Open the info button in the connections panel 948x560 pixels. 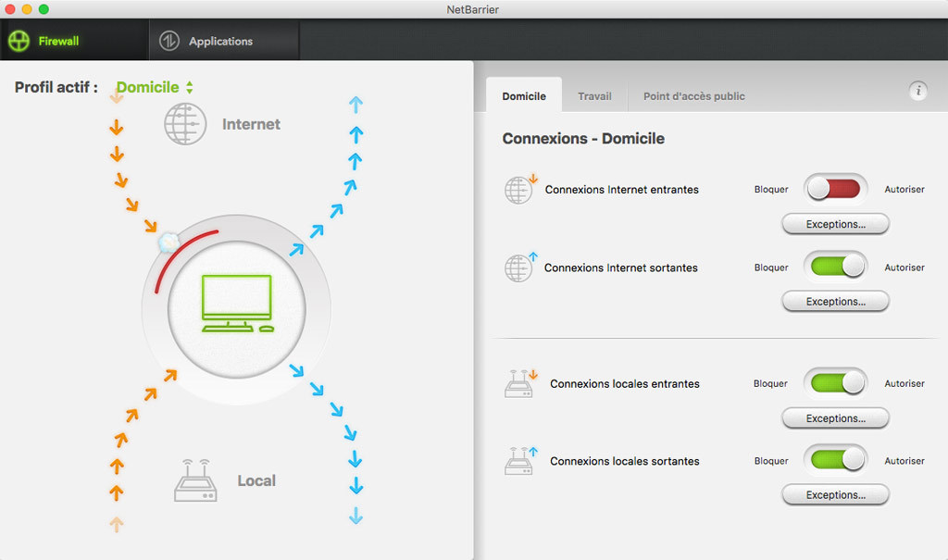click(x=918, y=91)
